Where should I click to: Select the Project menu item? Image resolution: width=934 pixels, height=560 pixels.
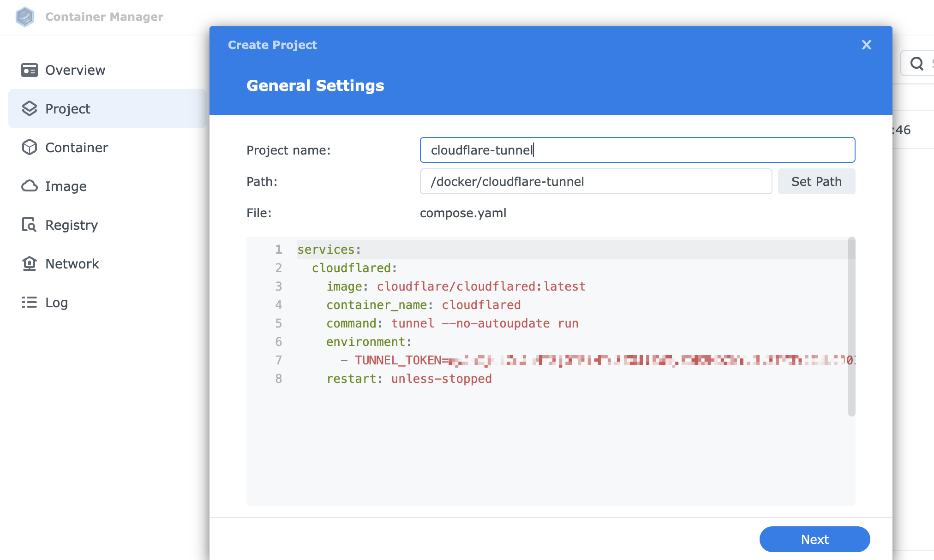tap(108, 108)
